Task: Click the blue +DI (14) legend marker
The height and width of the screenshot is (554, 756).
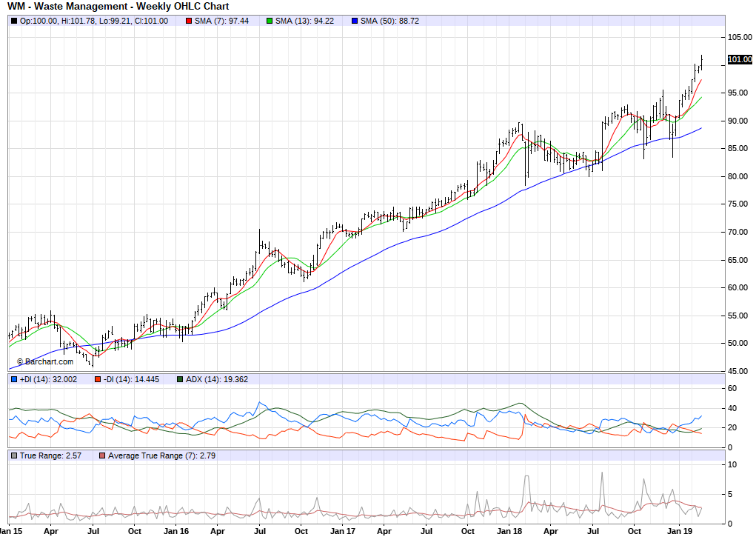Action: point(13,379)
